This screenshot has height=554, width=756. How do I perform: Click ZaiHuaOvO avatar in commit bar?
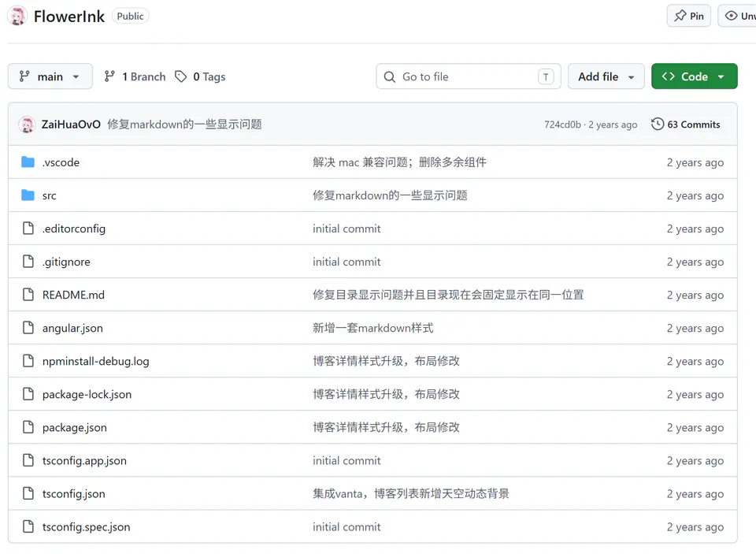coord(27,125)
